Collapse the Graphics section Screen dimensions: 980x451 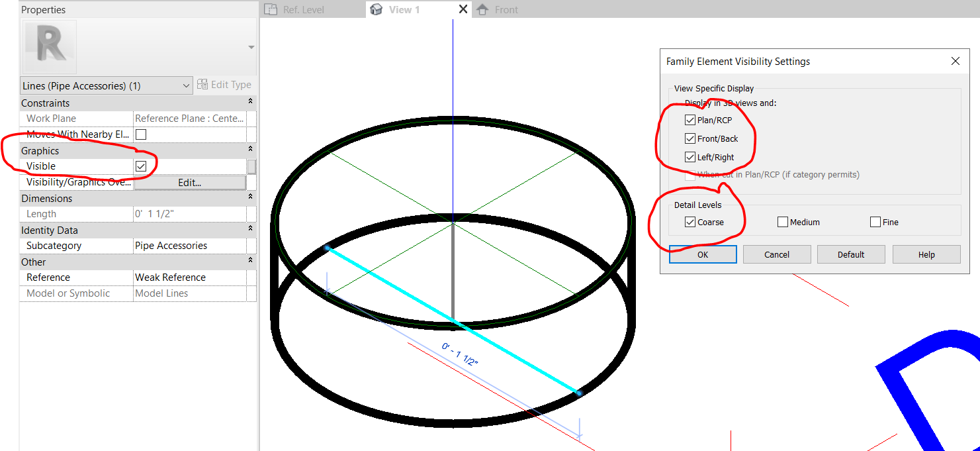point(250,150)
